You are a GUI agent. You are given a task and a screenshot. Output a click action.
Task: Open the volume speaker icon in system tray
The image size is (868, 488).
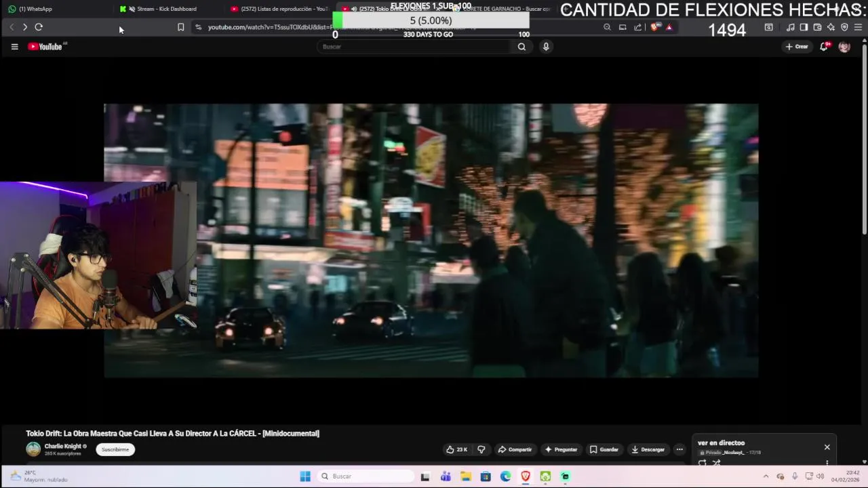click(x=821, y=476)
